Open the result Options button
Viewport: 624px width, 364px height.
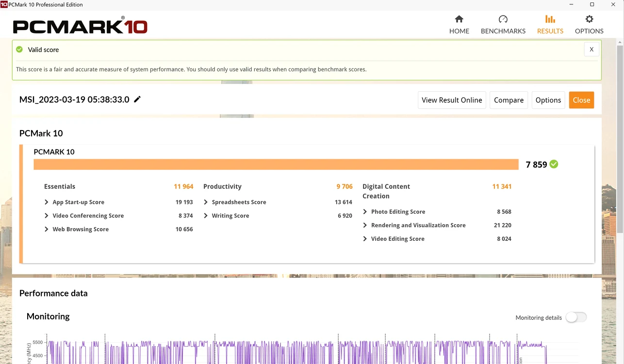(548, 100)
